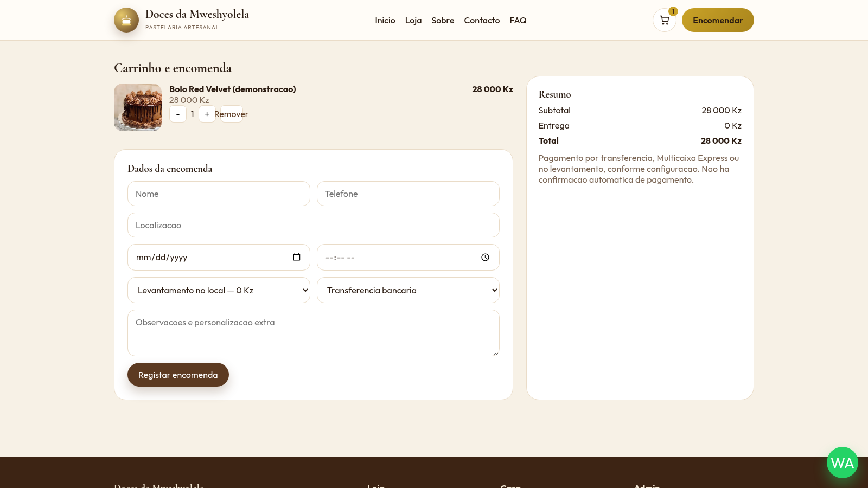Click the Entrega 0 Kz value
Image resolution: width=868 pixels, height=488 pixels.
[x=733, y=125]
